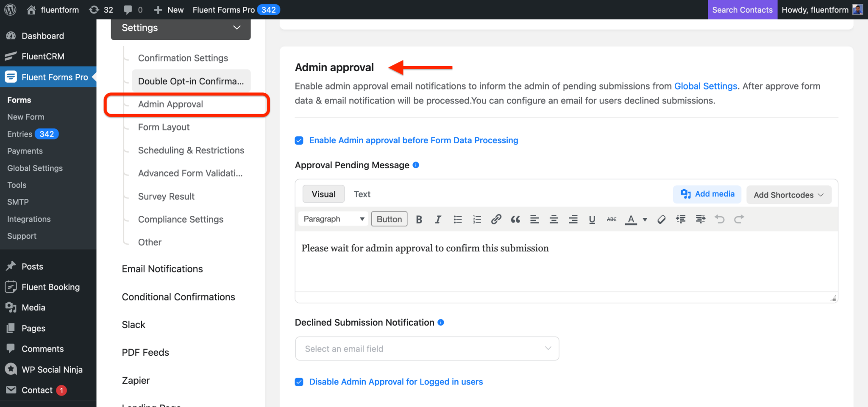Open the Add Shortcodes dropdown

[x=788, y=195]
